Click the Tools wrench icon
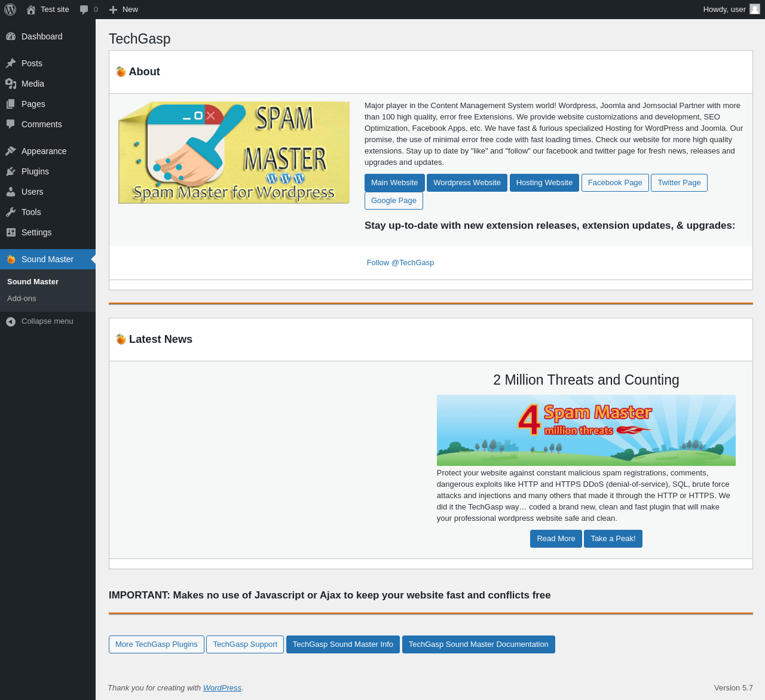 click(x=11, y=212)
